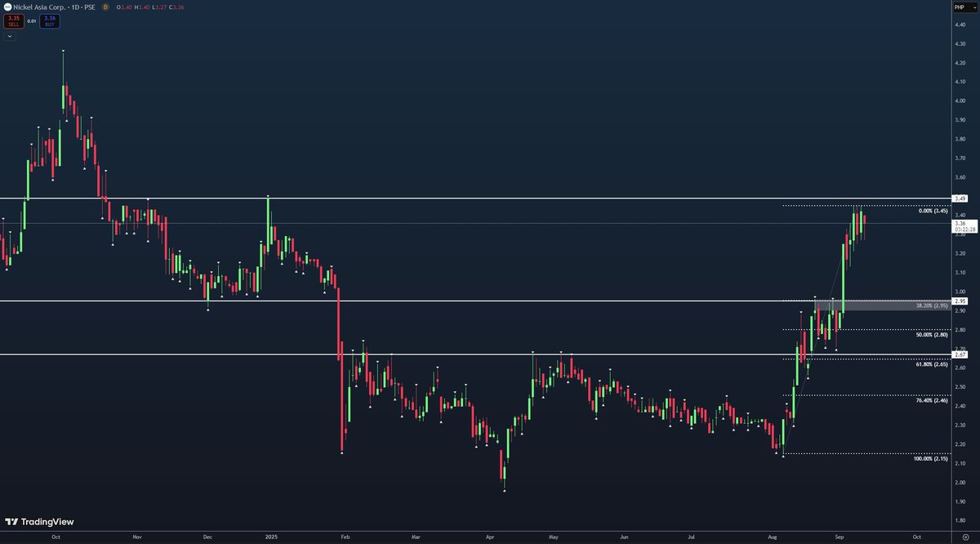
Task: Click the Aug label on time axis
Action: coord(773,537)
